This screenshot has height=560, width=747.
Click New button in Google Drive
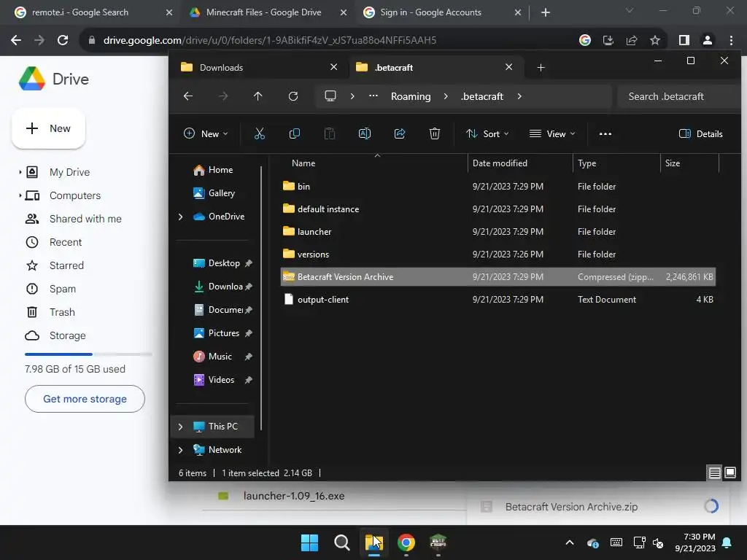[49, 128]
